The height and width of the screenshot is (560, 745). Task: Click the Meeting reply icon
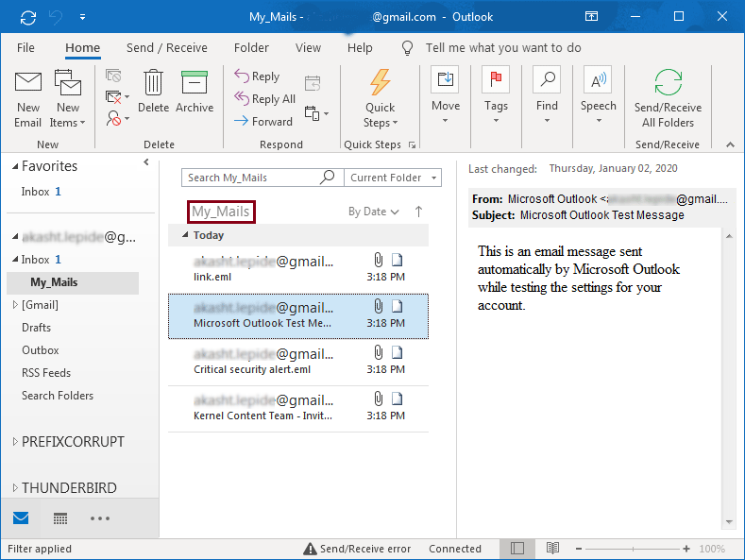pyautogui.click(x=313, y=83)
